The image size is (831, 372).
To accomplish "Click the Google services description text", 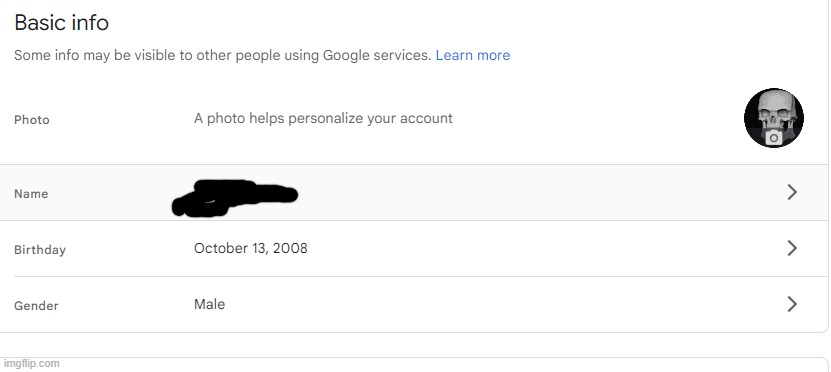I will tap(223, 55).
